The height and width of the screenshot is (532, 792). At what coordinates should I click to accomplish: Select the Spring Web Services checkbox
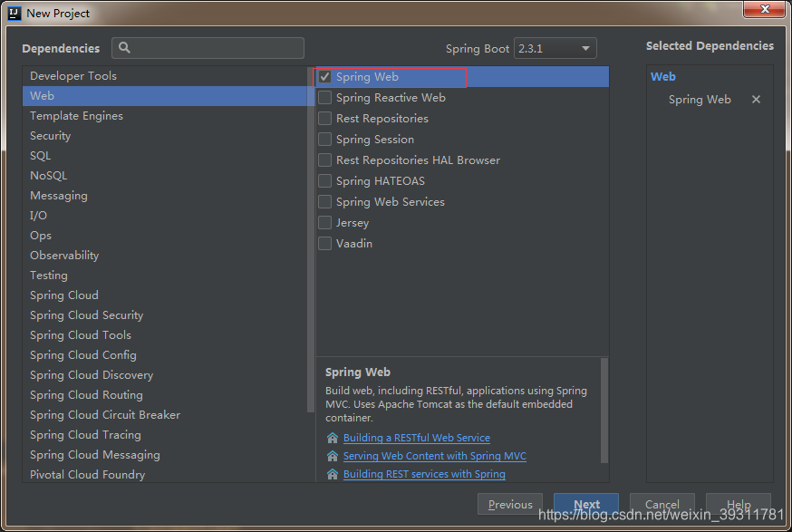[324, 201]
